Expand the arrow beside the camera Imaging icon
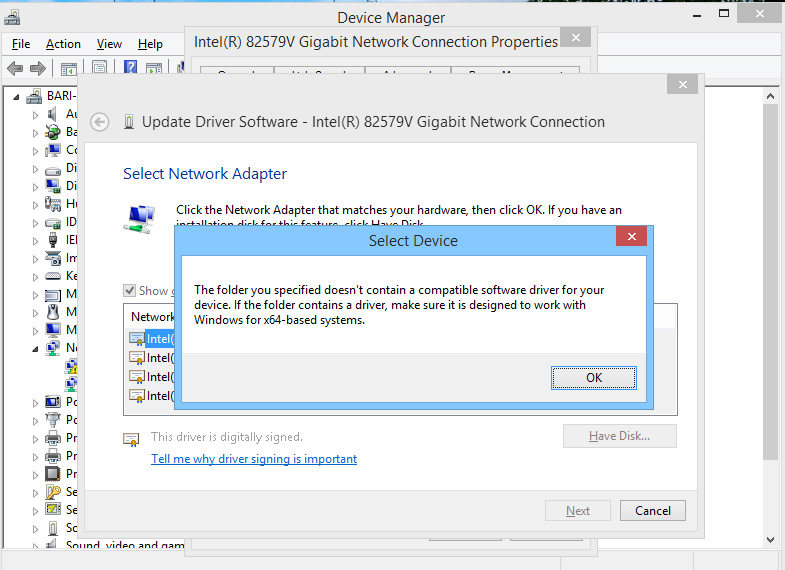The width and height of the screenshot is (785, 570). tap(35, 259)
